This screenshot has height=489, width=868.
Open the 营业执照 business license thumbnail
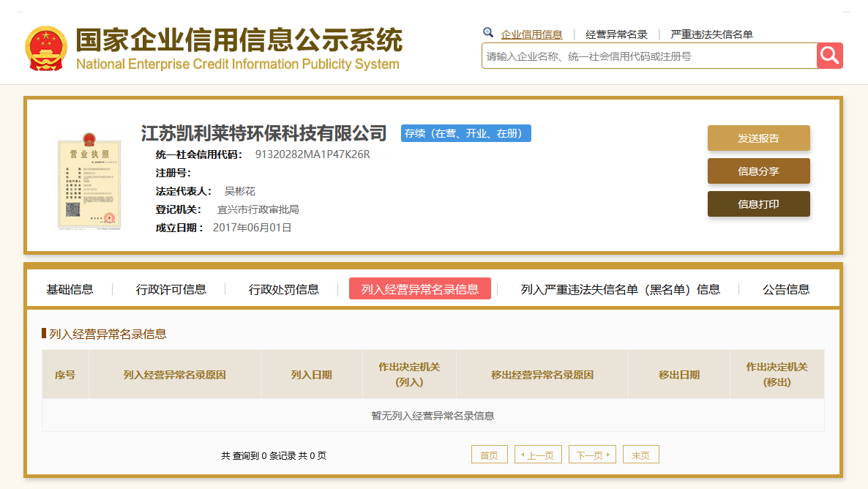(x=89, y=181)
